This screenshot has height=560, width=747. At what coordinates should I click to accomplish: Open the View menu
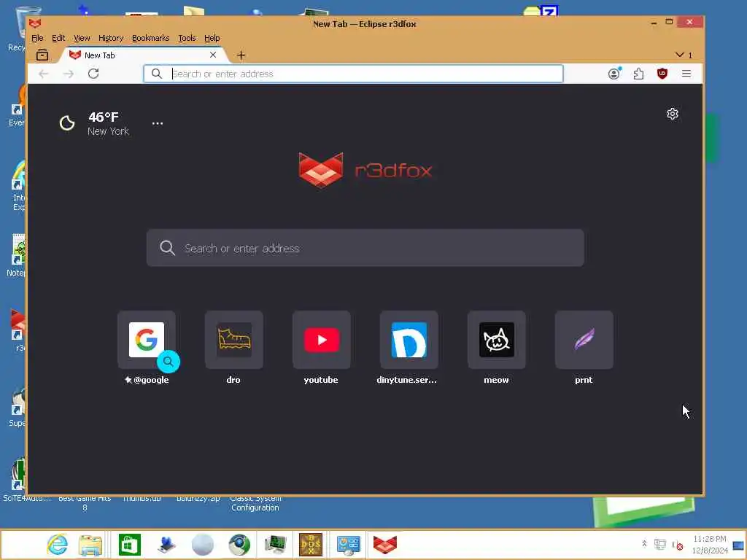(x=82, y=38)
